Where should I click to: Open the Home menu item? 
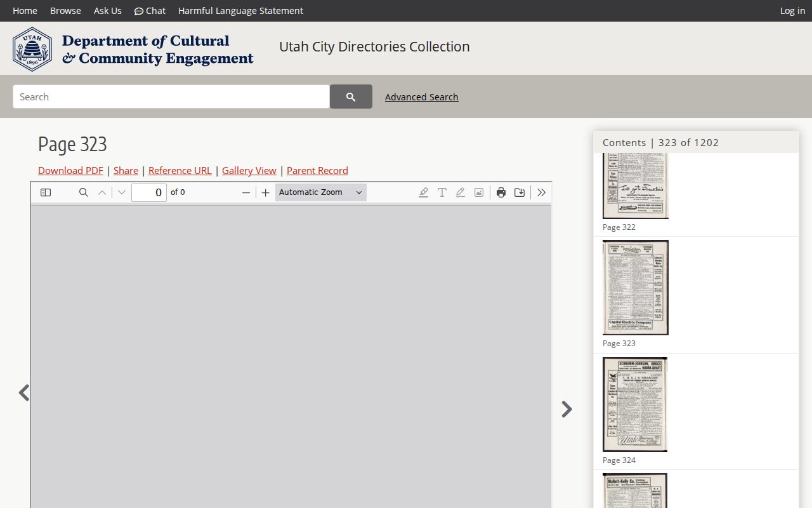[25, 11]
